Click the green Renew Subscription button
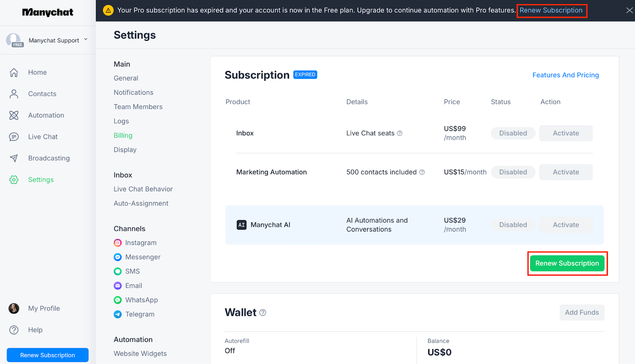This screenshot has width=635, height=364. [567, 263]
